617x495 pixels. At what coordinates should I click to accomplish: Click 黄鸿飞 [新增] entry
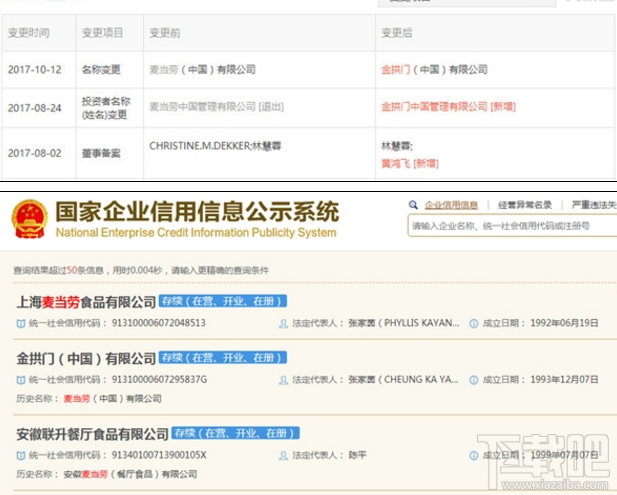[x=410, y=163]
